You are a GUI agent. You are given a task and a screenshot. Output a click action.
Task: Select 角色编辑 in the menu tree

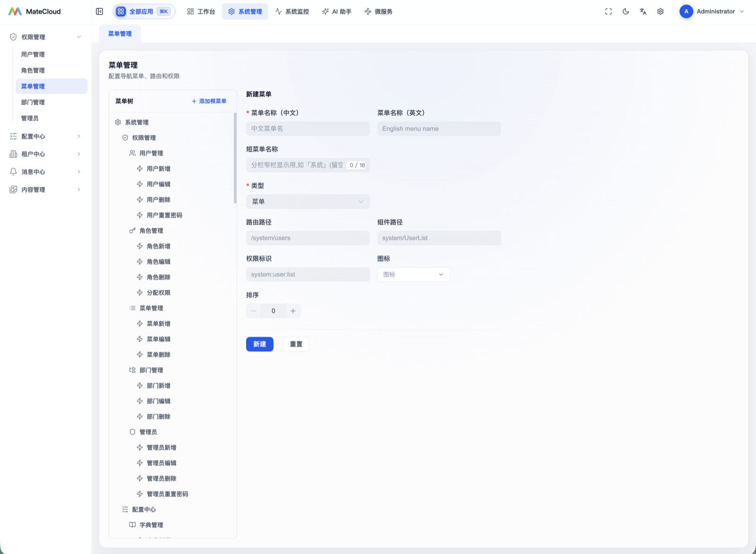point(159,261)
